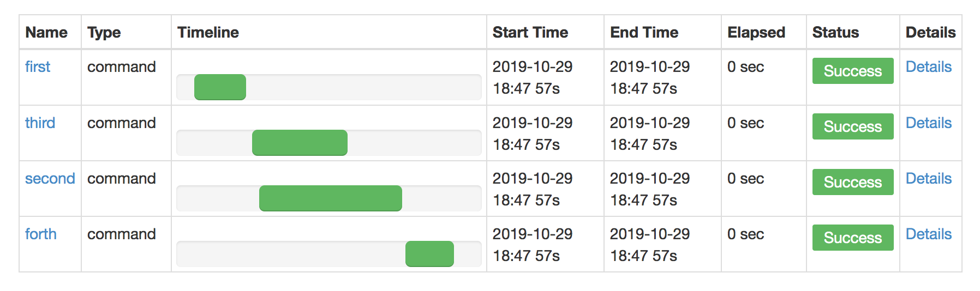The width and height of the screenshot is (980, 291).
Task: View Details for the forth job
Action: tap(928, 234)
